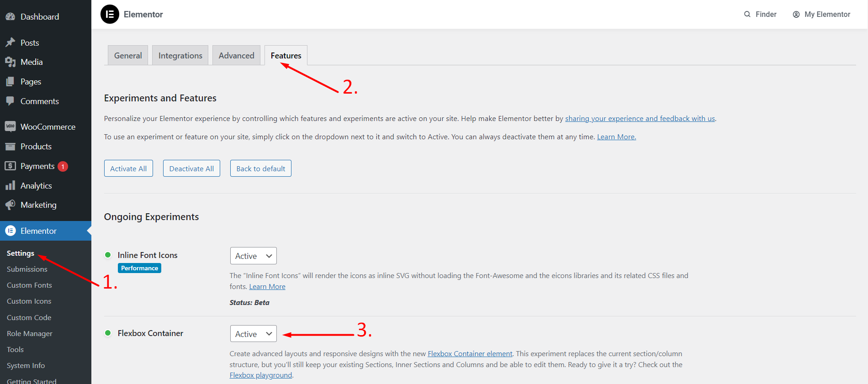Click the Pages stack icon
The image size is (868, 384).
click(10, 81)
